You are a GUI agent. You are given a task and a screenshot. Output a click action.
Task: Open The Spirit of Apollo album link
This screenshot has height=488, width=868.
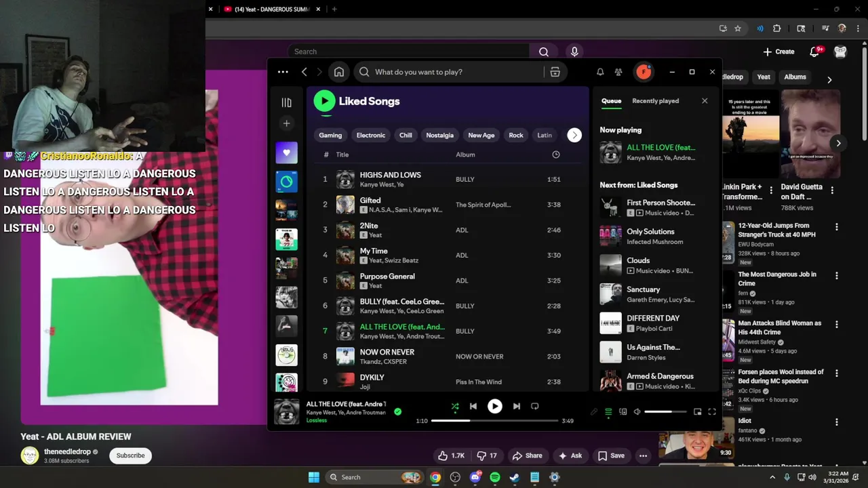[484, 205]
